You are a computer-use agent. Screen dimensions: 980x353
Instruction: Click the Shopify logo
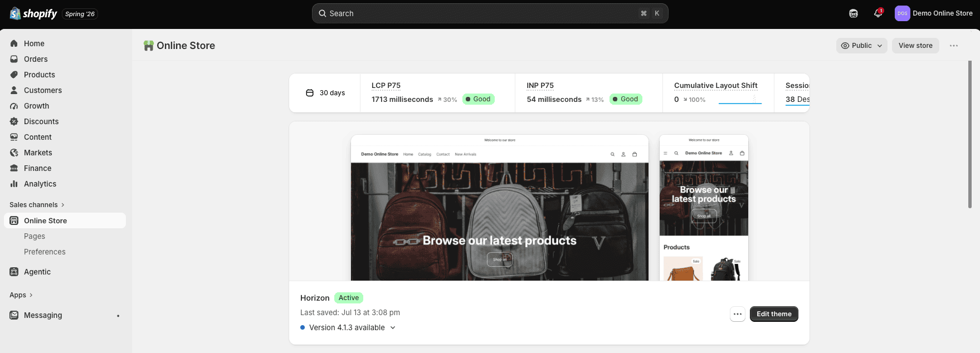point(33,13)
